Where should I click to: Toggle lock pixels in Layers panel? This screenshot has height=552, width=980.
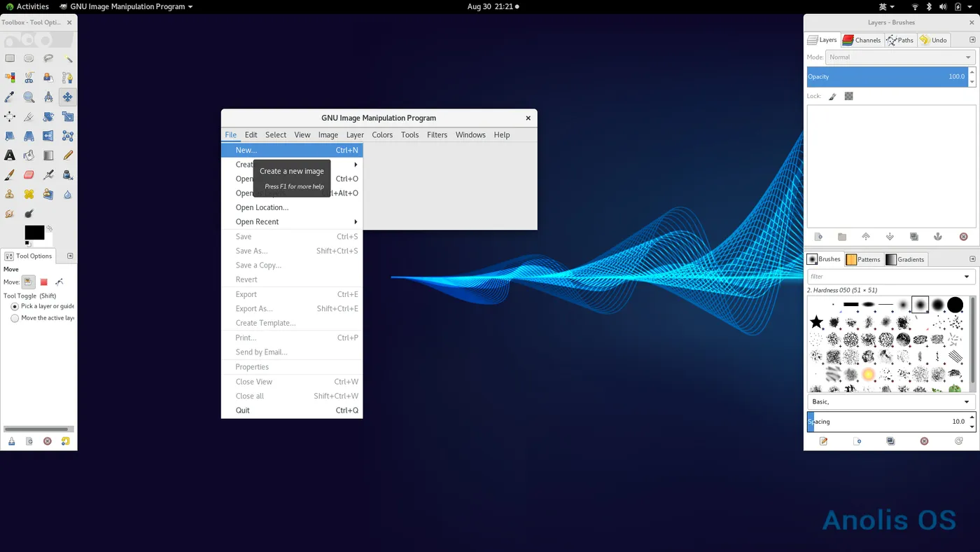(x=832, y=96)
